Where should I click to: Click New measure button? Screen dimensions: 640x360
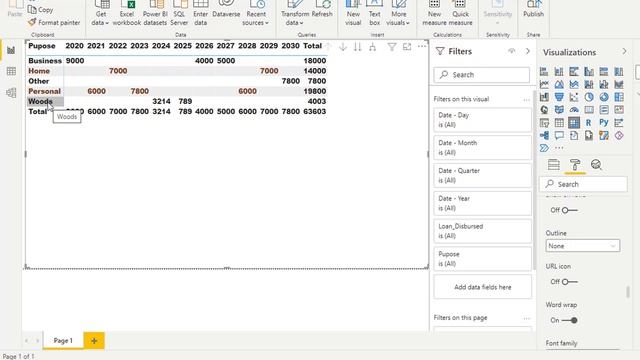[434, 14]
